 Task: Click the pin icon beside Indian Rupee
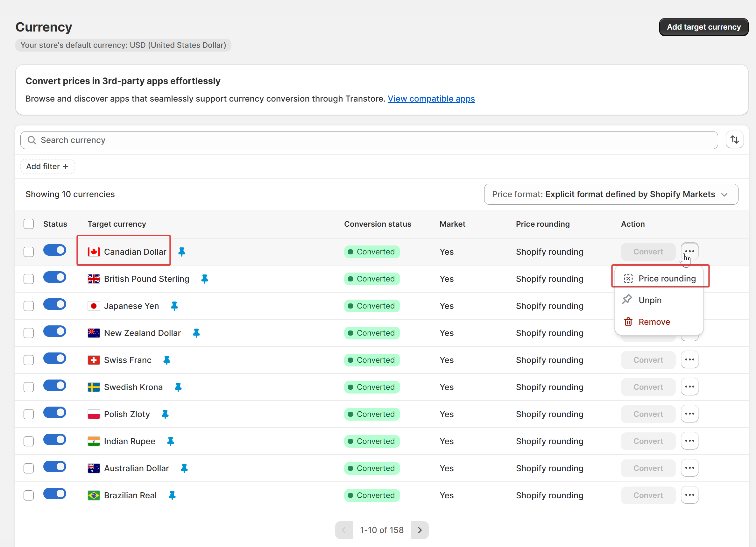(171, 441)
